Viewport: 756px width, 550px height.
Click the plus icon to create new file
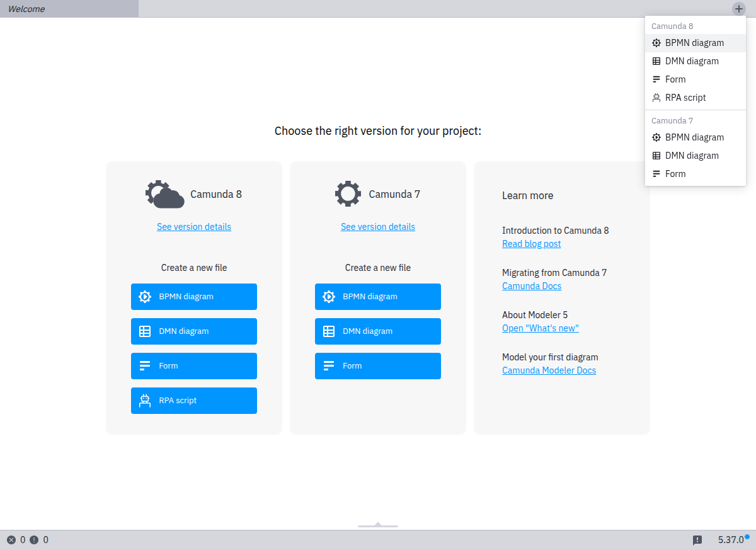pyautogui.click(x=738, y=9)
